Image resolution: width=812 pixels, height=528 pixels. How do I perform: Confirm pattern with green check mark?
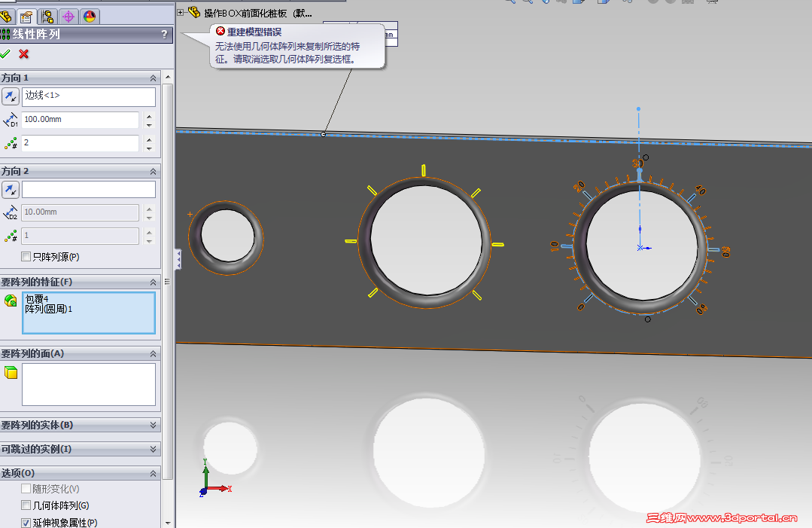[5, 54]
